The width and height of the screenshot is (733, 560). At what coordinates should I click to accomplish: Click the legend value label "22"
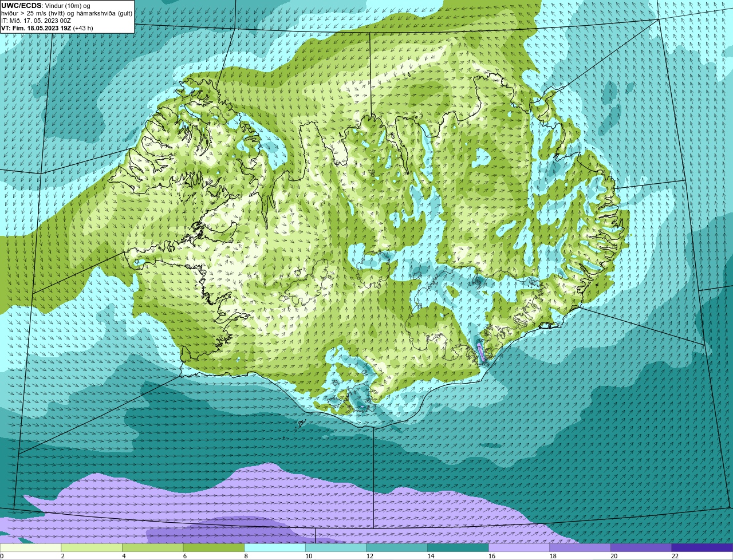pyautogui.click(x=675, y=556)
